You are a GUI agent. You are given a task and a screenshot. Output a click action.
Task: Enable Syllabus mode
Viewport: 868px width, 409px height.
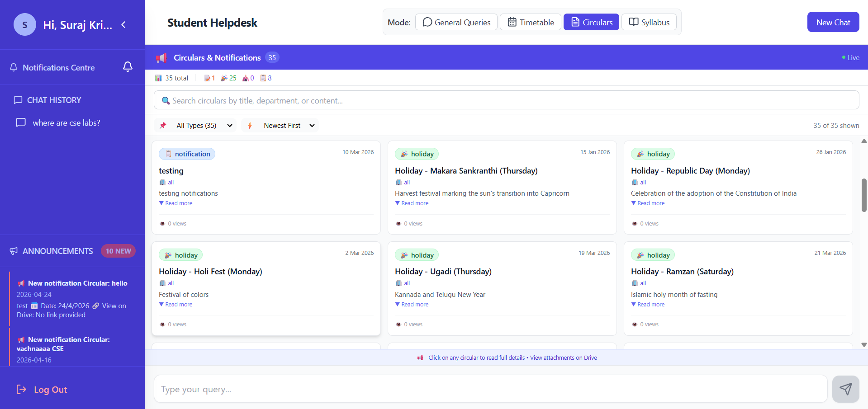(649, 22)
